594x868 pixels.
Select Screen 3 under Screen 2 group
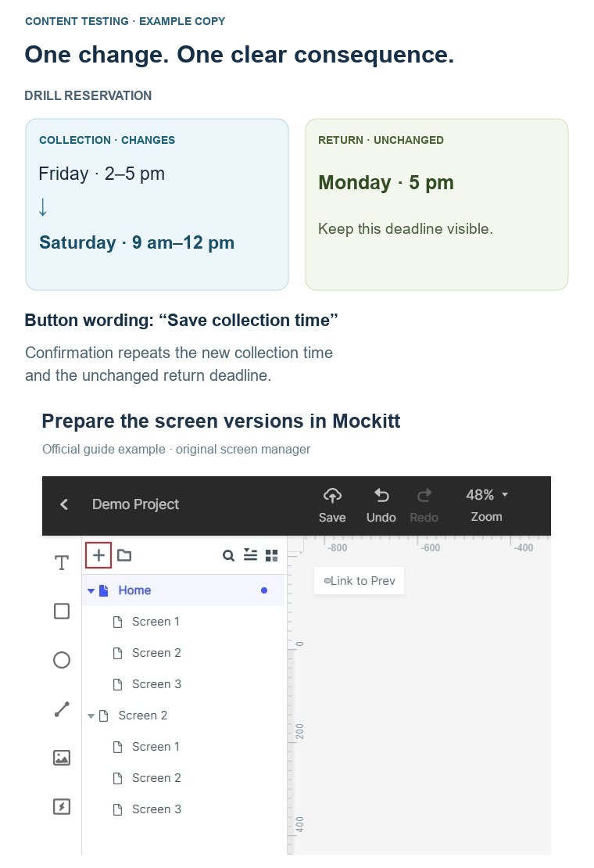(x=183, y=809)
